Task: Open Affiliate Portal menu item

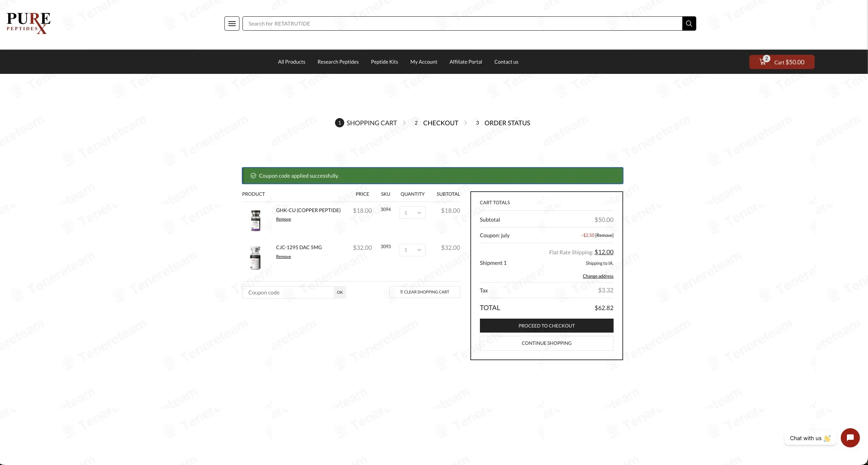Action: click(466, 62)
